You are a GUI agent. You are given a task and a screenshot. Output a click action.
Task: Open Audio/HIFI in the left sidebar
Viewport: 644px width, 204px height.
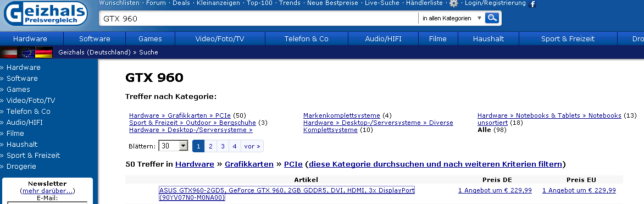24,123
